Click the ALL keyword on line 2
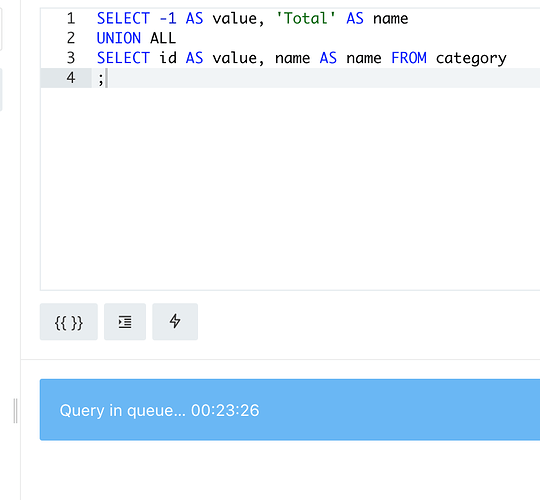540x500 pixels. (x=163, y=38)
